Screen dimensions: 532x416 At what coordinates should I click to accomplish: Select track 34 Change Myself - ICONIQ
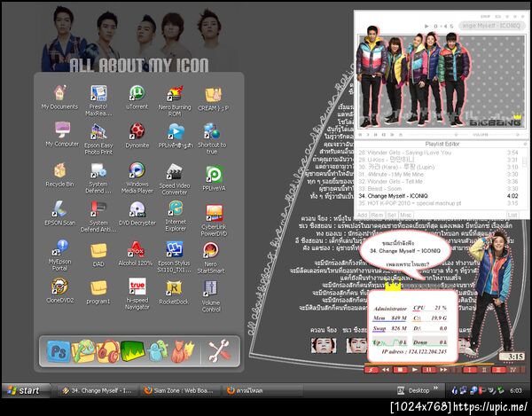coord(438,196)
